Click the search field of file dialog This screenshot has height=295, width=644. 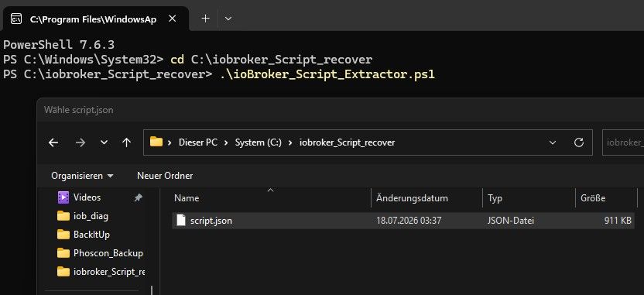623,142
